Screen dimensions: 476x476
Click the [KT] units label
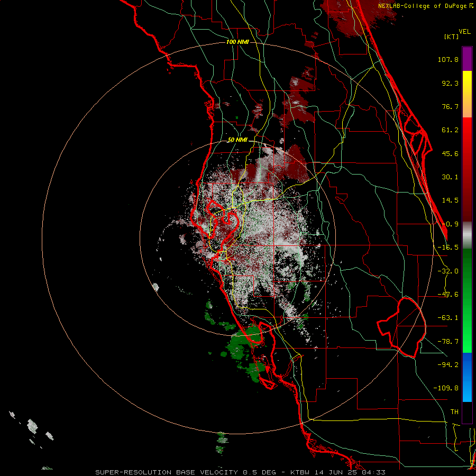click(x=452, y=36)
